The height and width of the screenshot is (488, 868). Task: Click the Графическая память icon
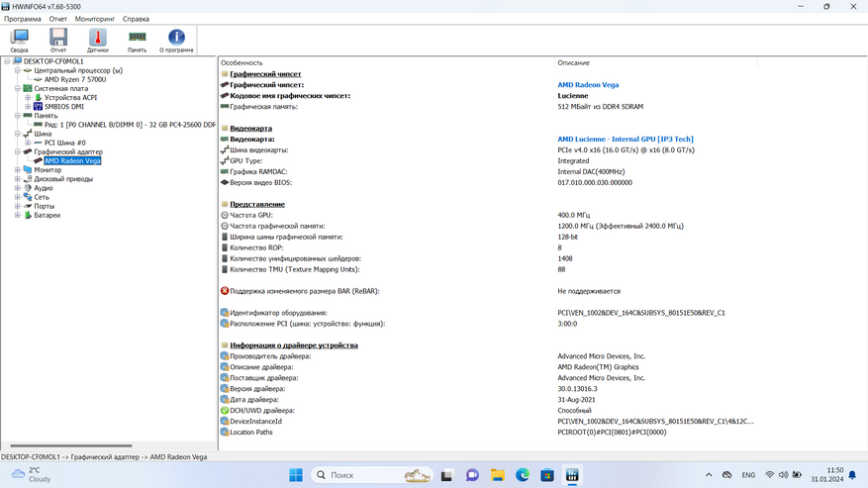[225, 106]
